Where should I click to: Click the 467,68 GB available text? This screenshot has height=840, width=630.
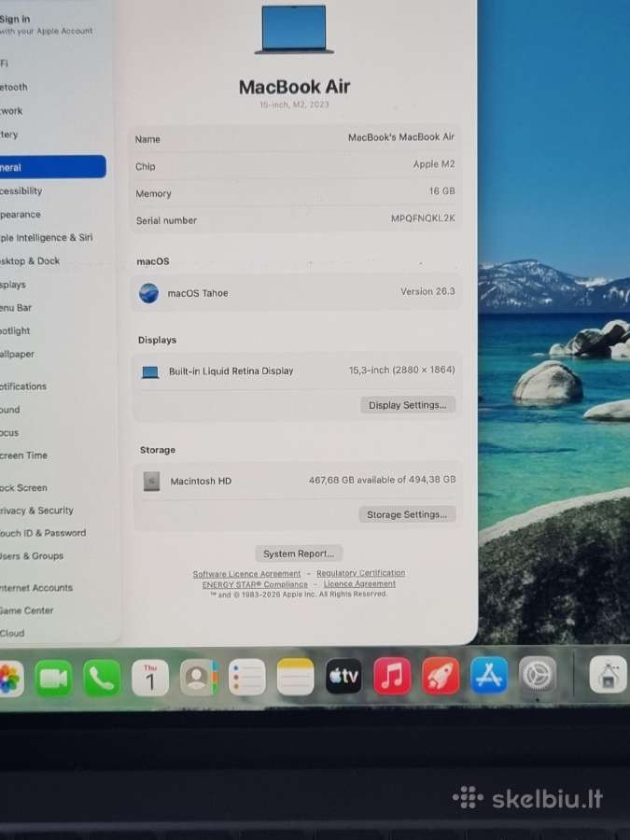click(382, 480)
